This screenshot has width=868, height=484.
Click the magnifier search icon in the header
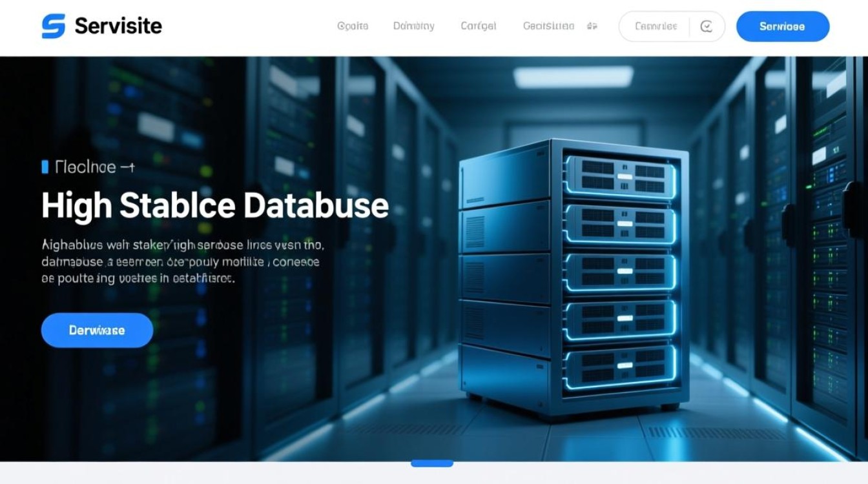pyautogui.click(x=706, y=26)
